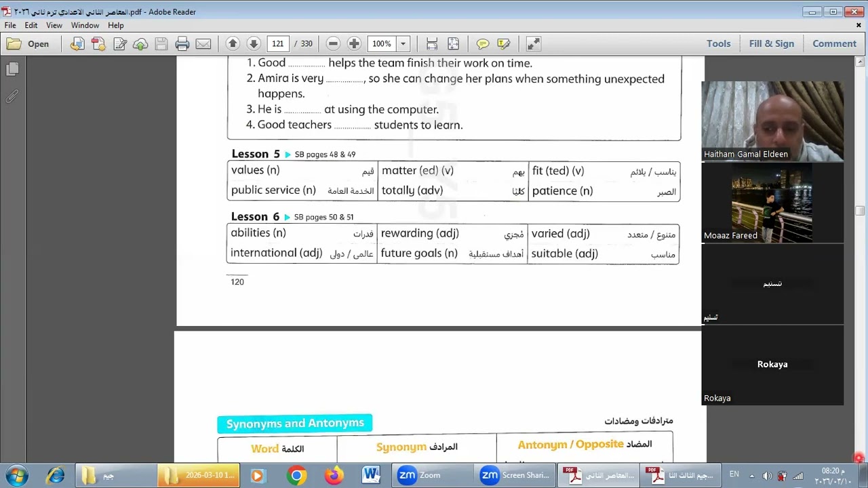Go to the previous page with up arrow
This screenshot has height=488, width=868.
(x=233, y=44)
